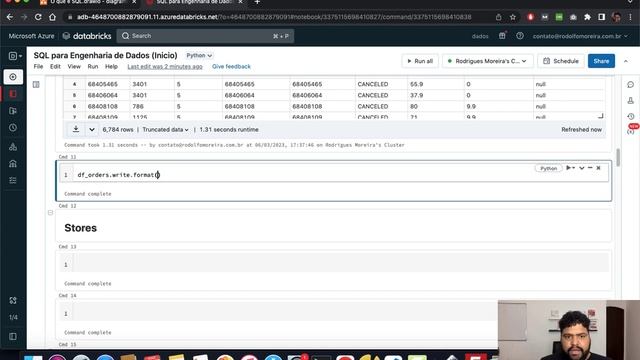Open the Python notebook language dropdown
The height and width of the screenshot is (360, 640).
[199, 56]
